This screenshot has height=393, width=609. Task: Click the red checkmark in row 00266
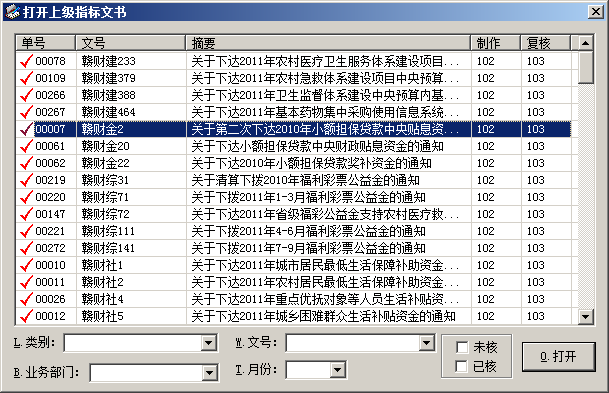pyautogui.click(x=26, y=95)
